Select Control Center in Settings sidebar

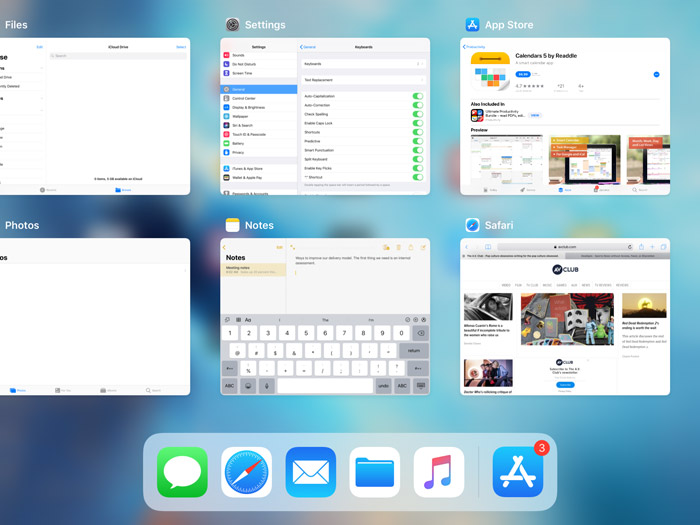coord(244,98)
